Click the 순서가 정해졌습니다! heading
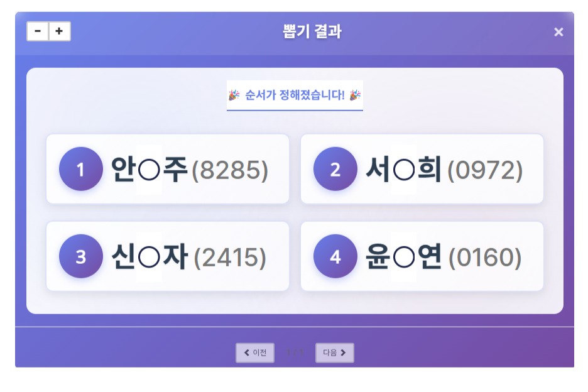Image resolution: width=588 pixels, height=392 pixels. point(295,95)
